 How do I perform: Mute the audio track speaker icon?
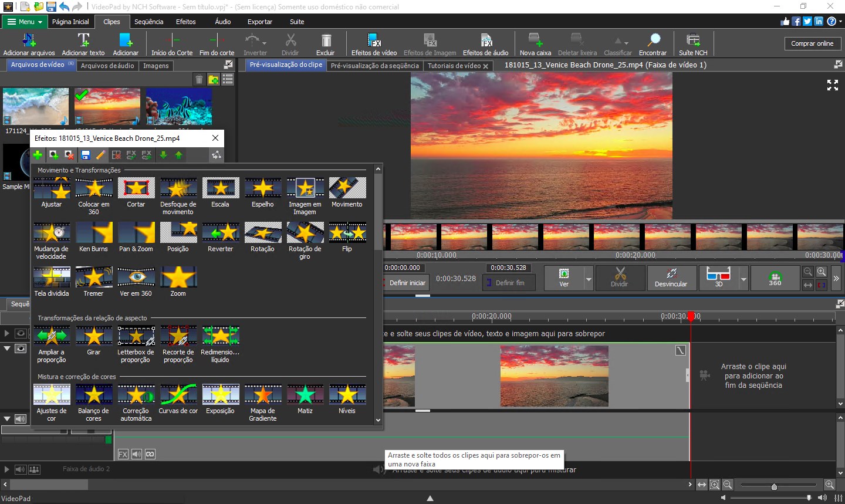pos(21,419)
